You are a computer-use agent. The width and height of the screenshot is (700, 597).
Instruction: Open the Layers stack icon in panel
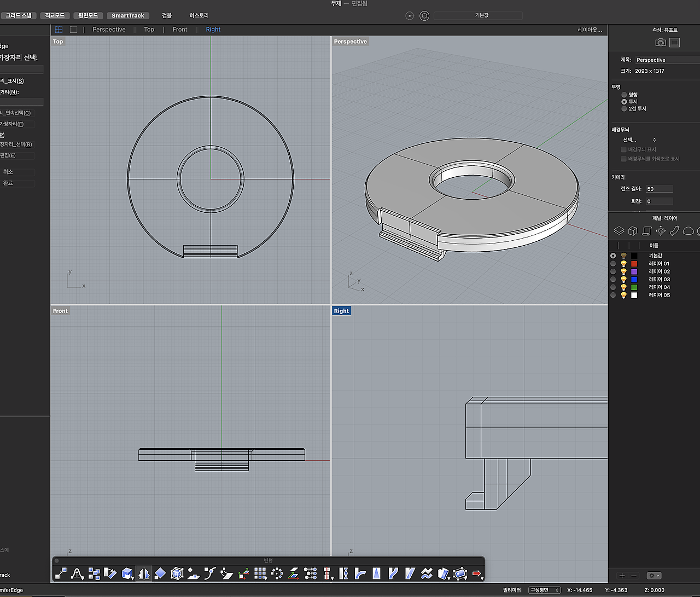(619, 231)
